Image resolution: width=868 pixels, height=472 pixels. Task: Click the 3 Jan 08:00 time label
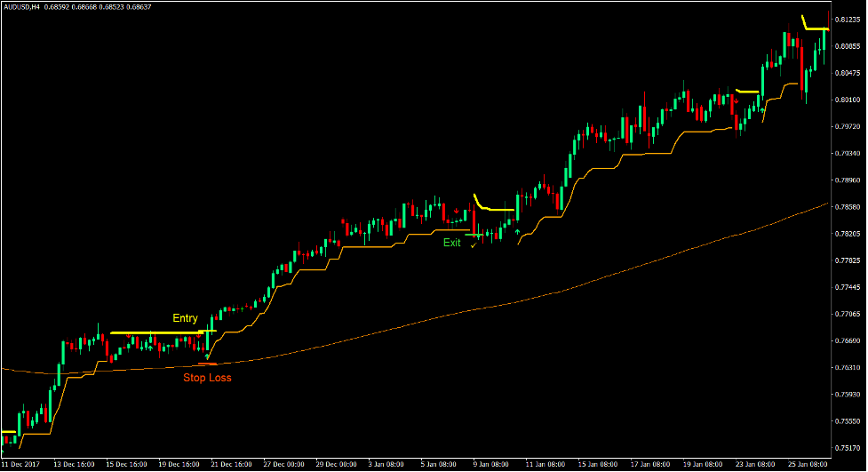tap(386, 465)
